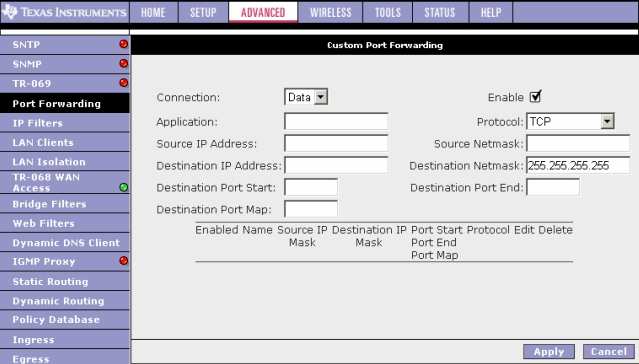Go to the HOME tab

[x=153, y=12]
